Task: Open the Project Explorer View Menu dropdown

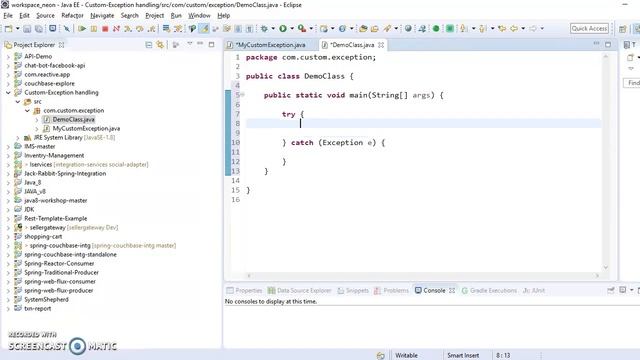Action: pos(190,44)
